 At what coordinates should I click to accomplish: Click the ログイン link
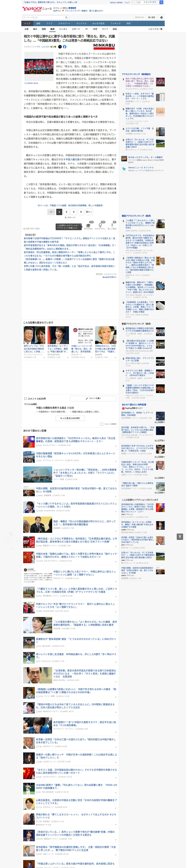(57, 11)
